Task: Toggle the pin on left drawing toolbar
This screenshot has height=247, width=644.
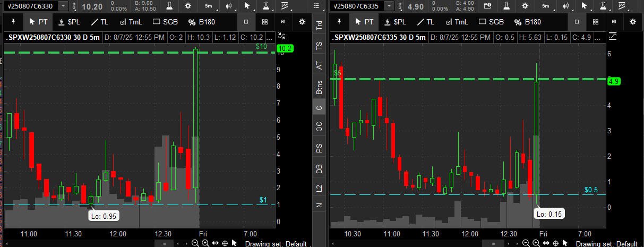Action: pos(13,22)
